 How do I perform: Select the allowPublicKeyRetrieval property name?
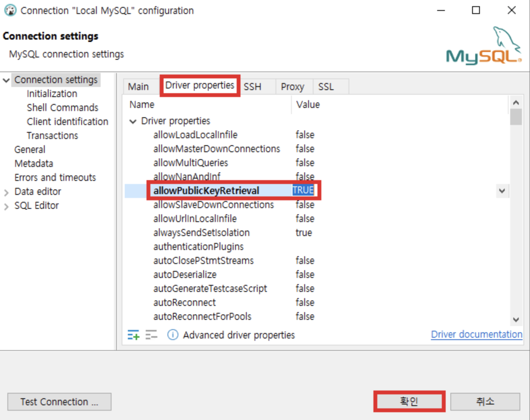206,191
